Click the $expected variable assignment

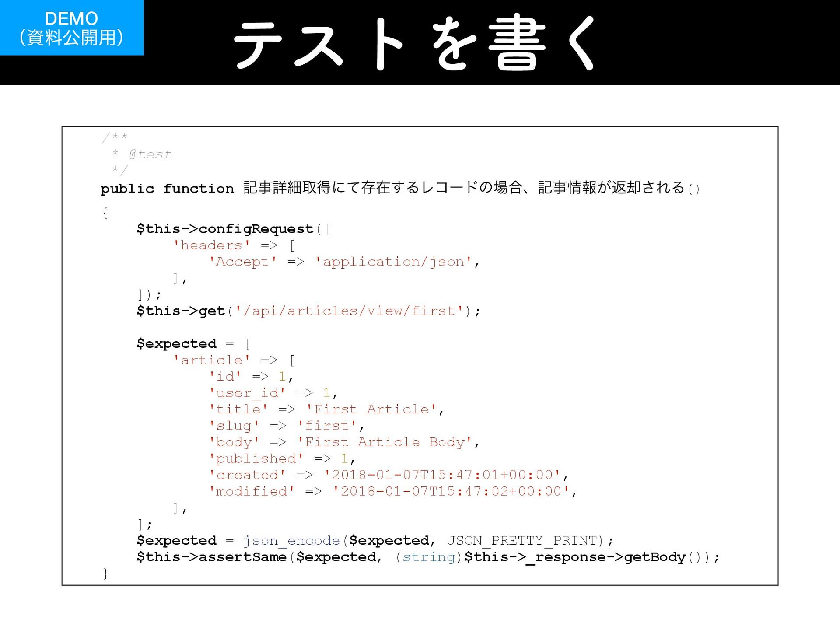click(x=176, y=343)
